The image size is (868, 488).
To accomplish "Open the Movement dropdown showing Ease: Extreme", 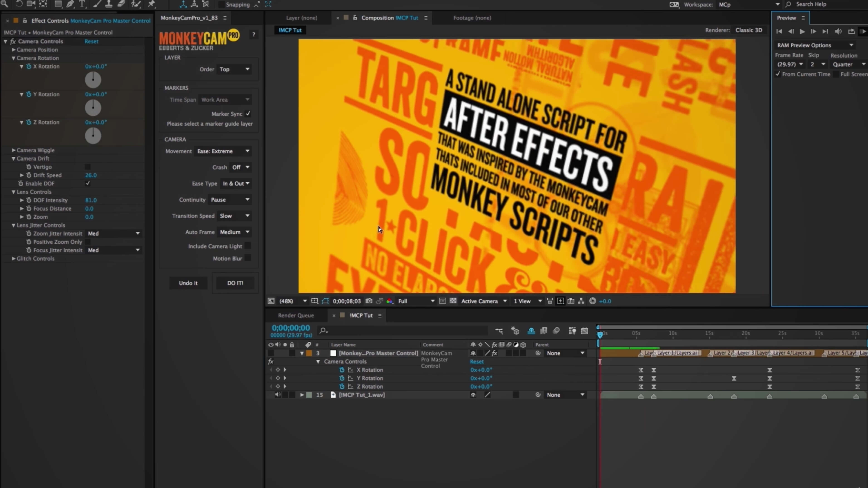I will click(x=223, y=151).
